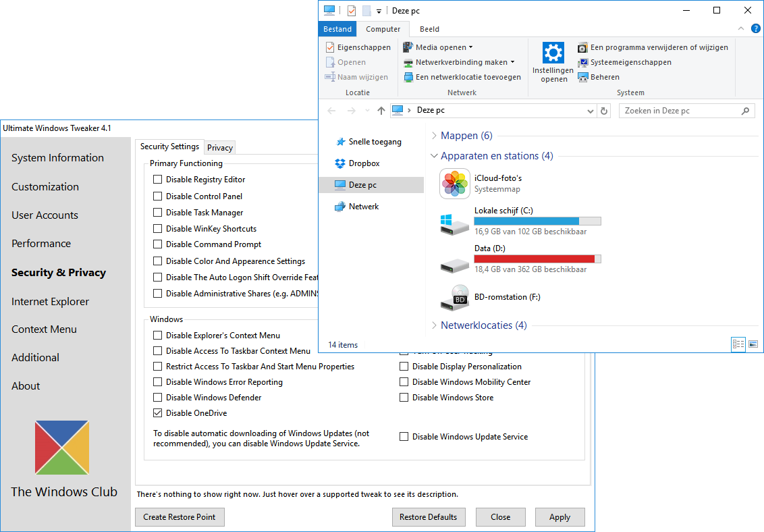Click The Windows Club logo
The width and height of the screenshot is (764, 532).
62,447
